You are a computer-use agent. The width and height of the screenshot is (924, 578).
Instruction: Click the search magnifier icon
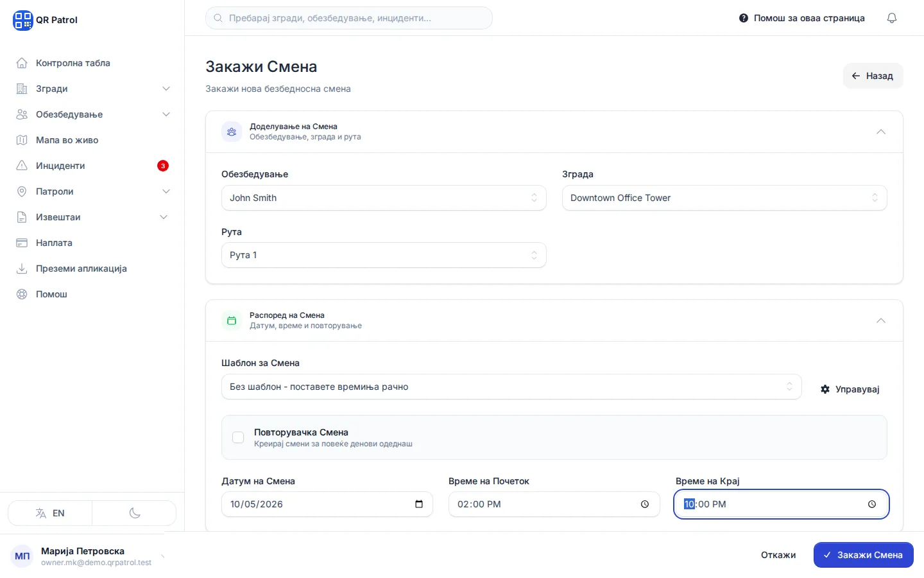click(x=218, y=18)
